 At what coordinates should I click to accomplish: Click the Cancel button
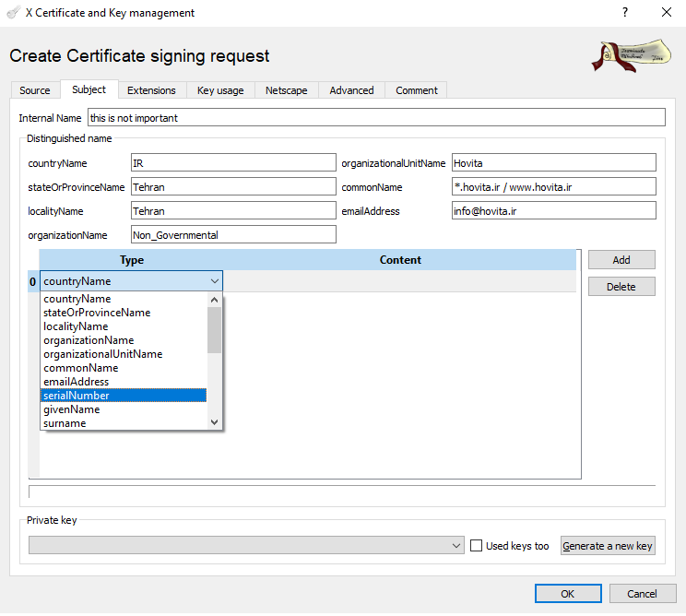(x=642, y=594)
